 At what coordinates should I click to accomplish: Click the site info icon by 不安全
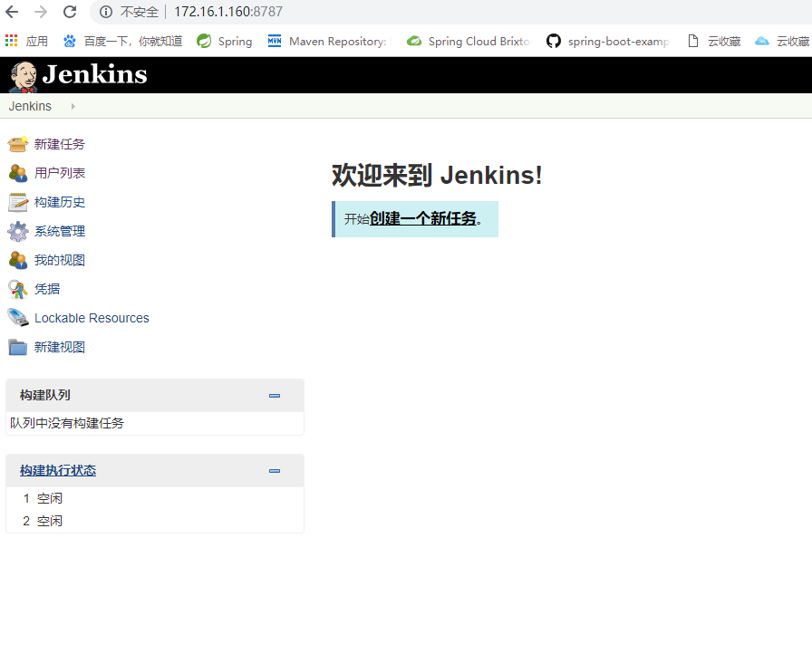point(106,12)
